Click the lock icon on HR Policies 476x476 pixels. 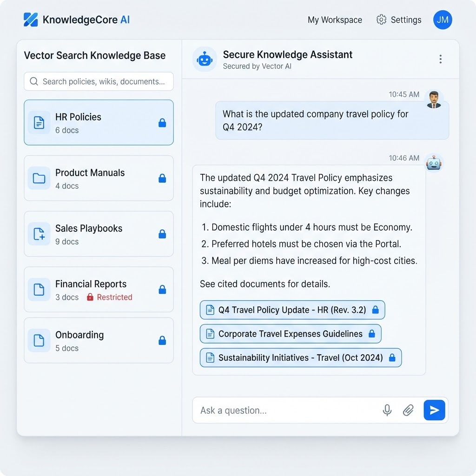click(162, 123)
